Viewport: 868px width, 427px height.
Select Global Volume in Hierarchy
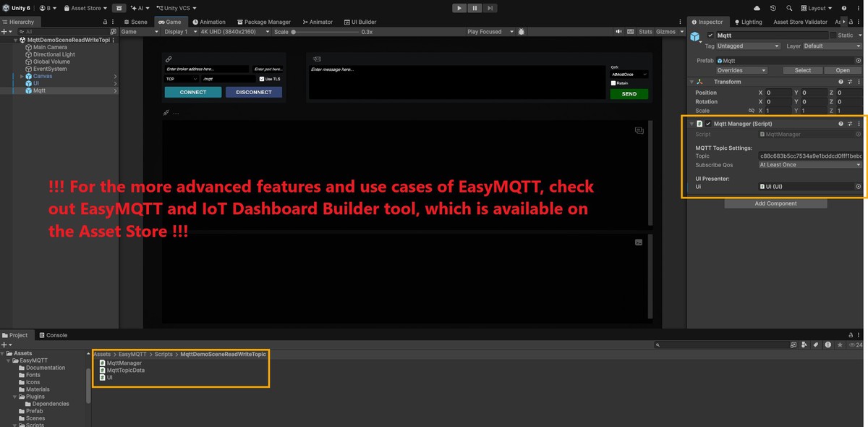pyautogui.click(x=51, y=62)
